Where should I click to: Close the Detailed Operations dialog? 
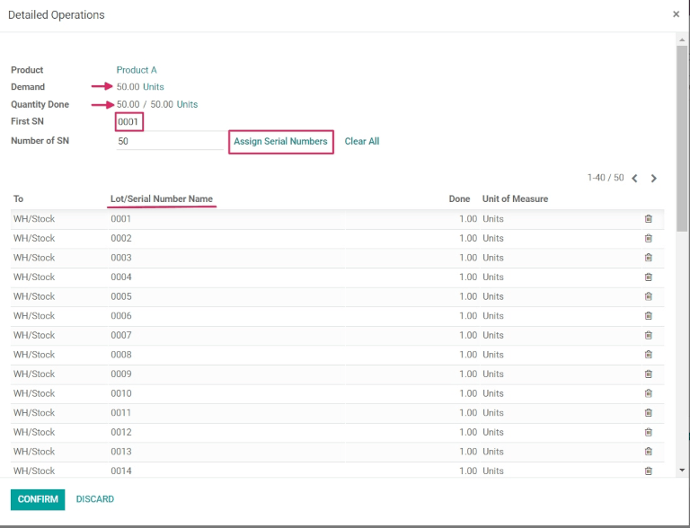tap(676, 15)
